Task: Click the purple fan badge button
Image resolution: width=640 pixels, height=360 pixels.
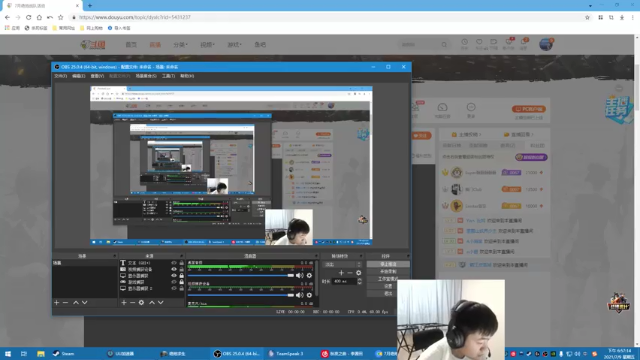Action: (531, 157)
